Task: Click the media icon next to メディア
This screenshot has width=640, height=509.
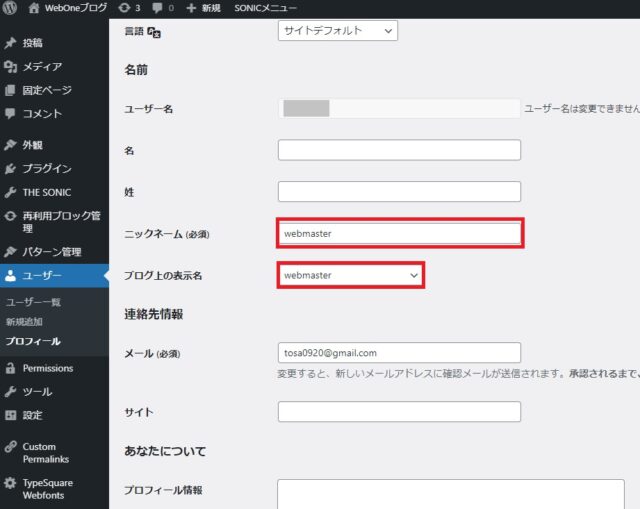Action: pos(10,66)
